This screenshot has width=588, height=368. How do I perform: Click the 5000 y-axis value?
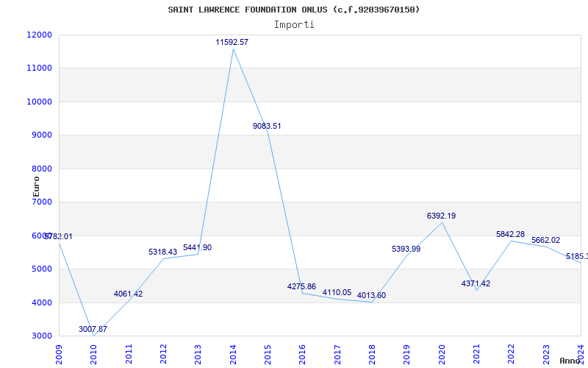(42, 269)
